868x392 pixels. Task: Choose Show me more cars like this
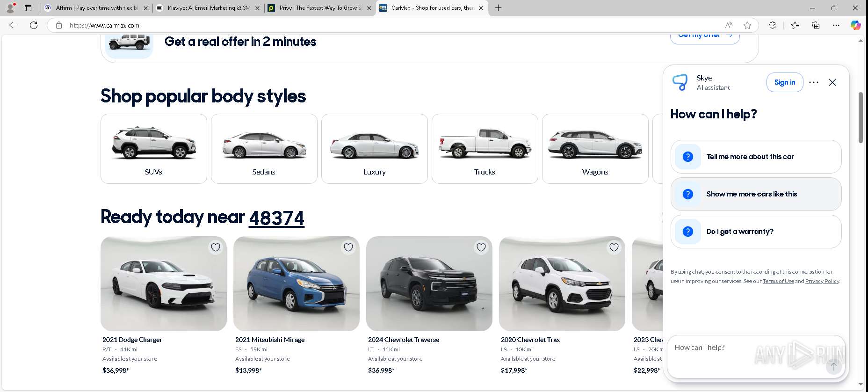tap(756, 194)
